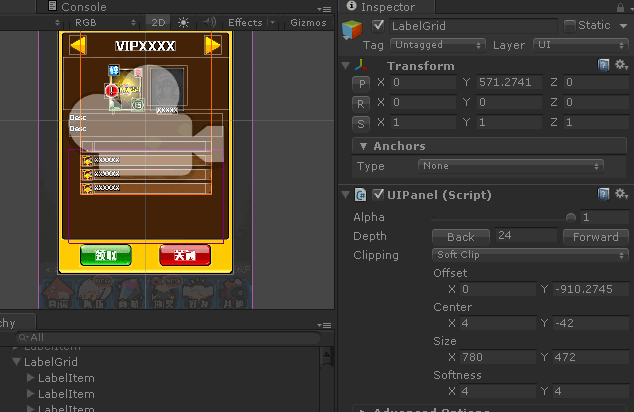
Task: Select LabelGrid in hierarchy
Action: coord(51,362)
